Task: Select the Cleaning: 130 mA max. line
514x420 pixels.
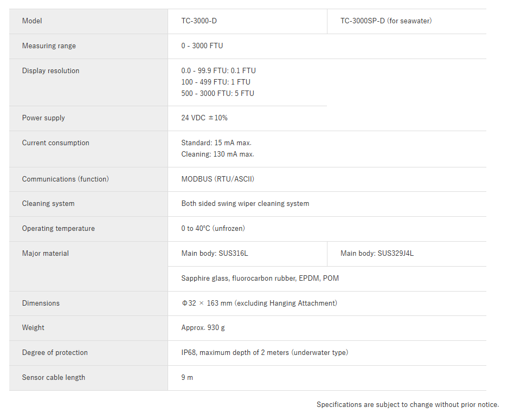Action: pos(217,154)
